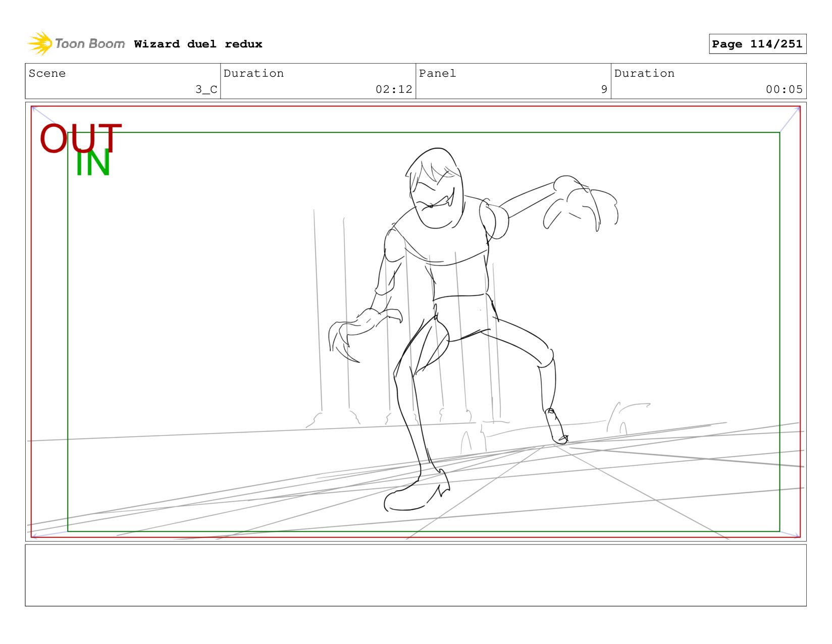Click the empty notes box below panel

pyautogui.click(x=415, y=575)
